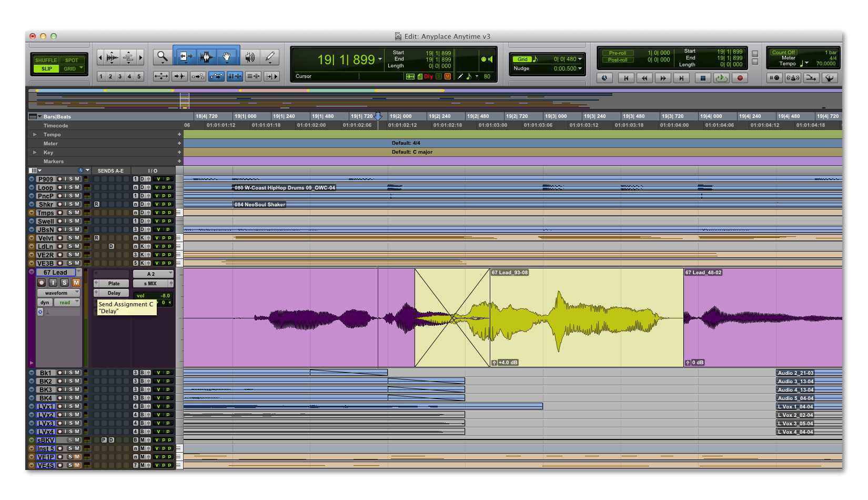
Task: Open the waveform track view dropdown
Action: [58, 293]
